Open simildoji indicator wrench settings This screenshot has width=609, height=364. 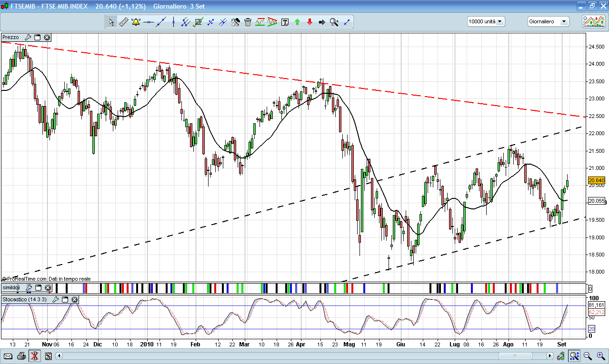click(x=29, y=288)
